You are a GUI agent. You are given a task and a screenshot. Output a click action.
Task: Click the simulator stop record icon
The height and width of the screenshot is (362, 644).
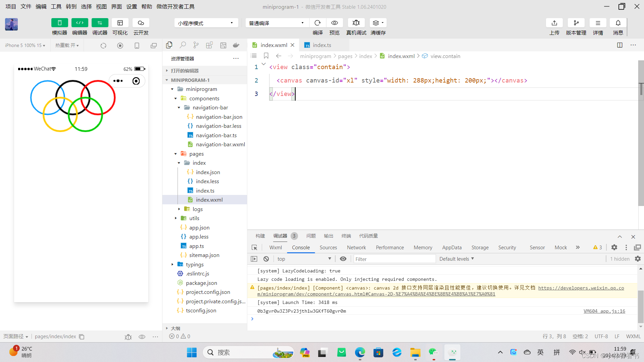pos(120,45)
